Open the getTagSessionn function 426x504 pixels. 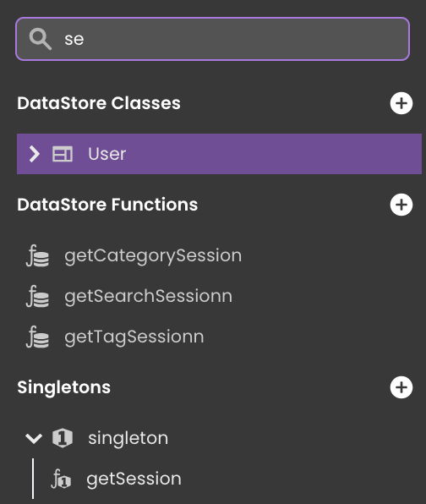[134, 337]
